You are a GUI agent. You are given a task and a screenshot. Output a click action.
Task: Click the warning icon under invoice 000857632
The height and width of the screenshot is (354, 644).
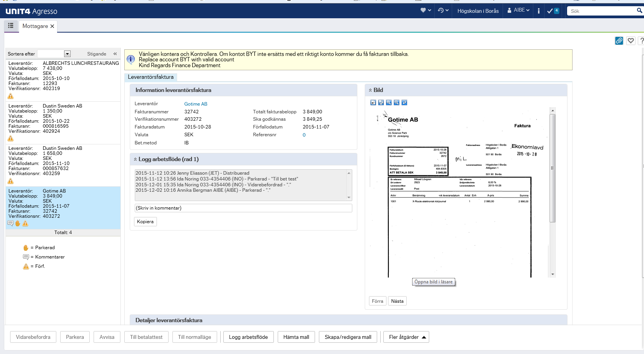[x=10, y=181]
